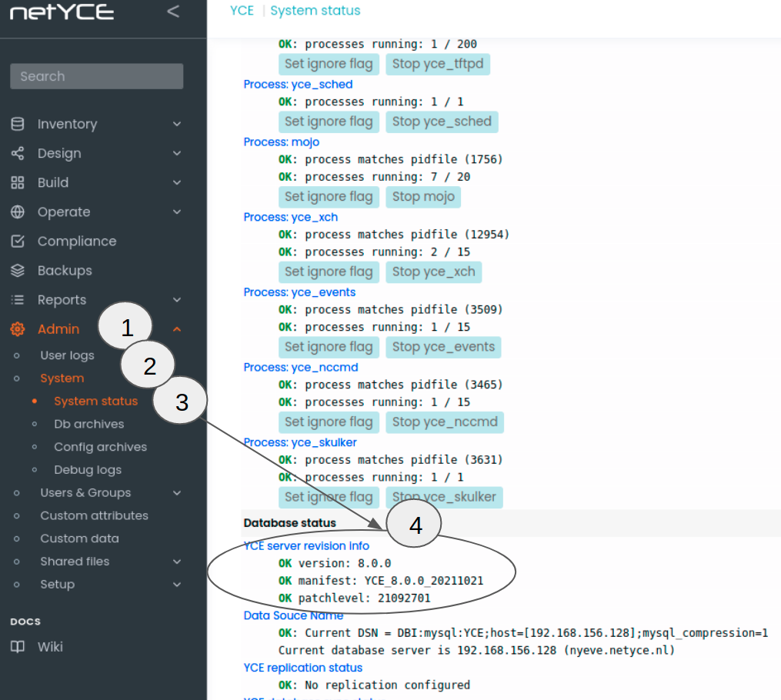Viewport: 781px width, 700px height.
Task: Click the Backups layers icon
Action: [18, 270]
